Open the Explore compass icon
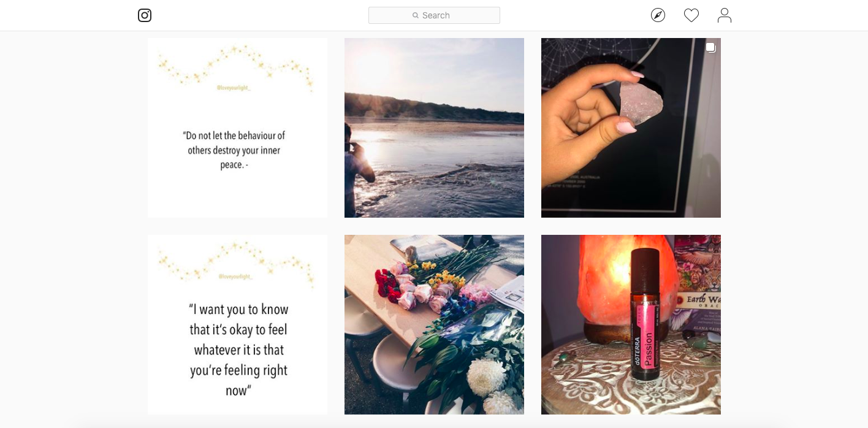This screenshot has height=428, width=868. pos(658,15)
